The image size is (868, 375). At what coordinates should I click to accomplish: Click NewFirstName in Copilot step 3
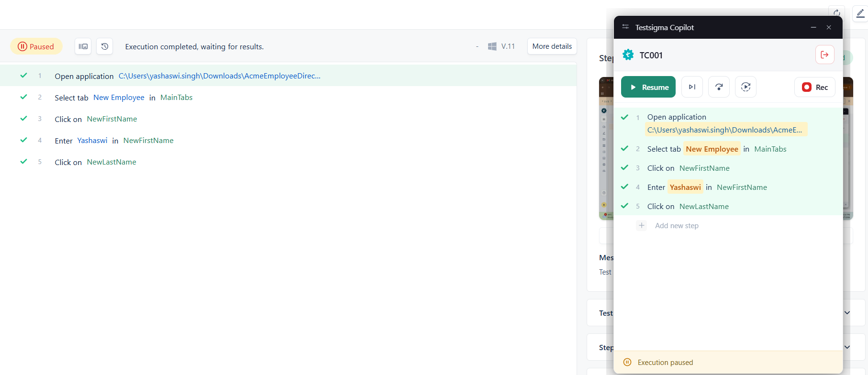click(704, 168)
